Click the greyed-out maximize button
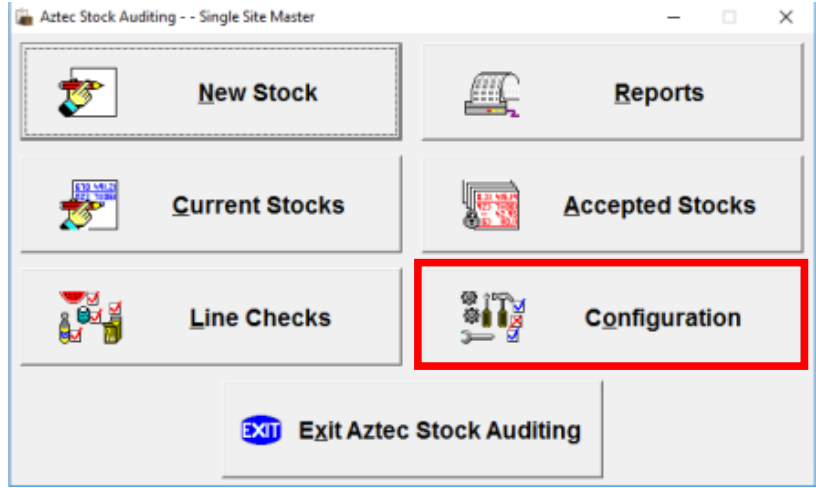 tap(729, 17)
